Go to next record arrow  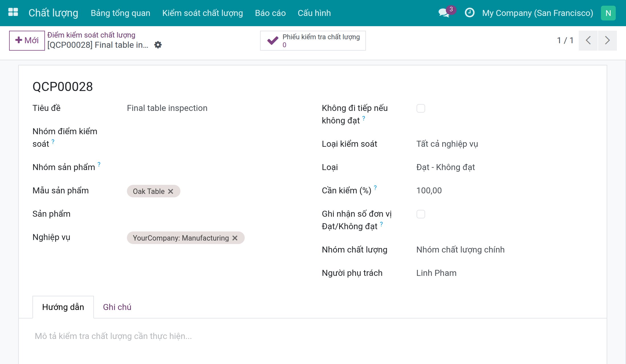[x=608, y=40]
